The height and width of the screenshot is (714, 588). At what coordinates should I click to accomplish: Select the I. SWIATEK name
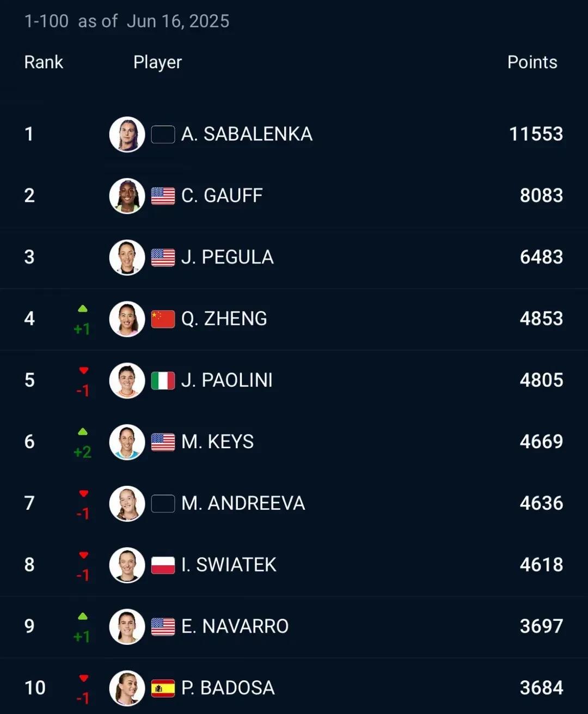point(229,565)
